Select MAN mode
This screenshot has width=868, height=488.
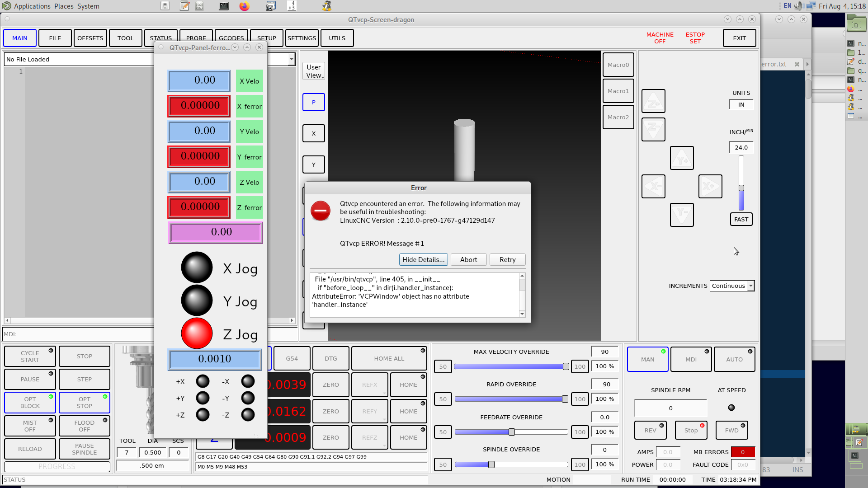[x=647, y=359]
